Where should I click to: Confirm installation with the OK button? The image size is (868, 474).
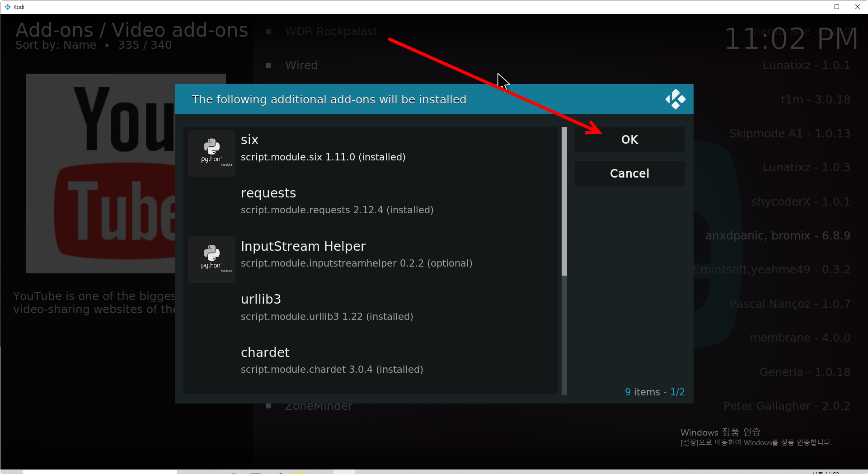pos(629,140)
